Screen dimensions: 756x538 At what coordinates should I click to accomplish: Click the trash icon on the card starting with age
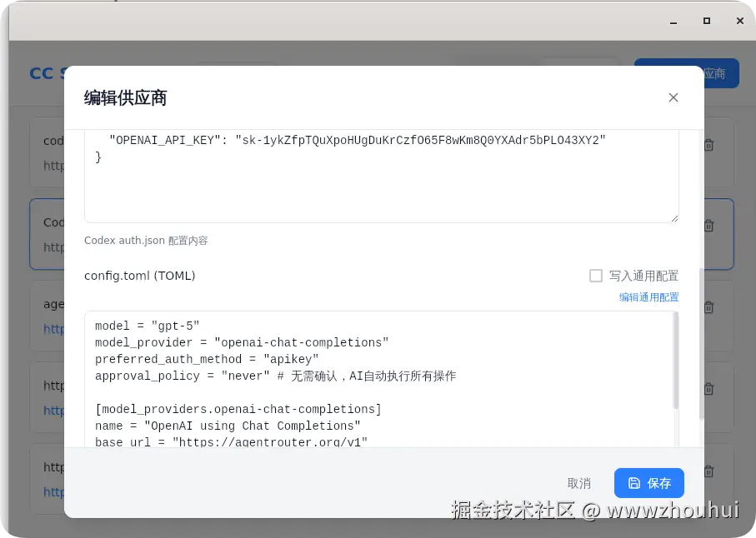click(708, 306)
